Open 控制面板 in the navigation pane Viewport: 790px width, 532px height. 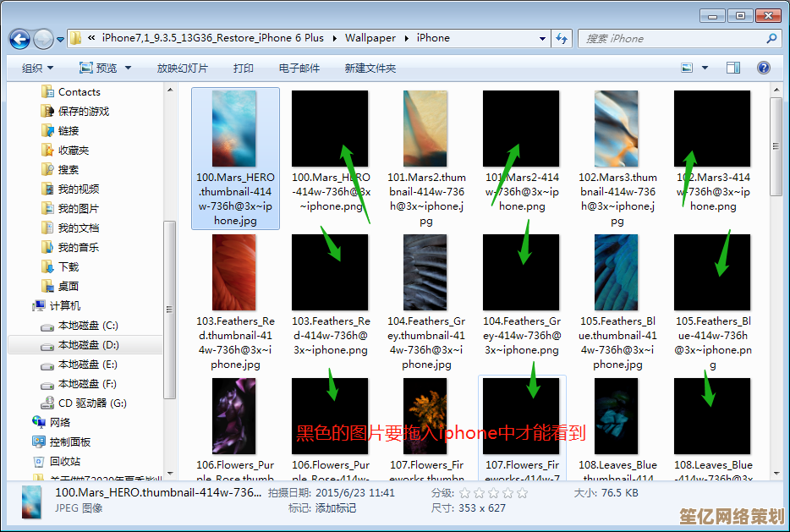pos(69,442)
